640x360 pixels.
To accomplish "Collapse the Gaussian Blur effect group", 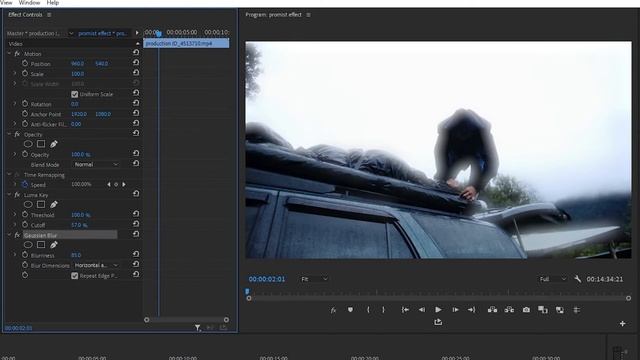I will click(9, 235).
